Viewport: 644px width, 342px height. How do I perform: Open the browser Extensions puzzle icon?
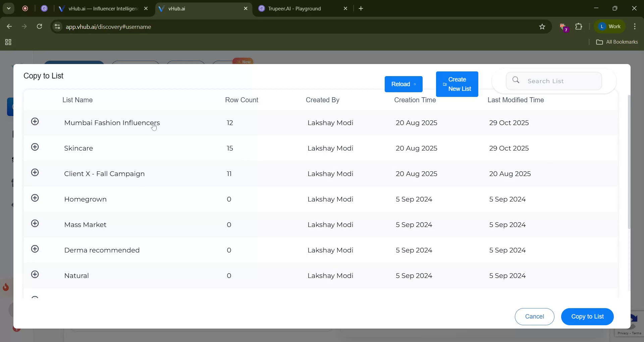click(x=579, y=26)
